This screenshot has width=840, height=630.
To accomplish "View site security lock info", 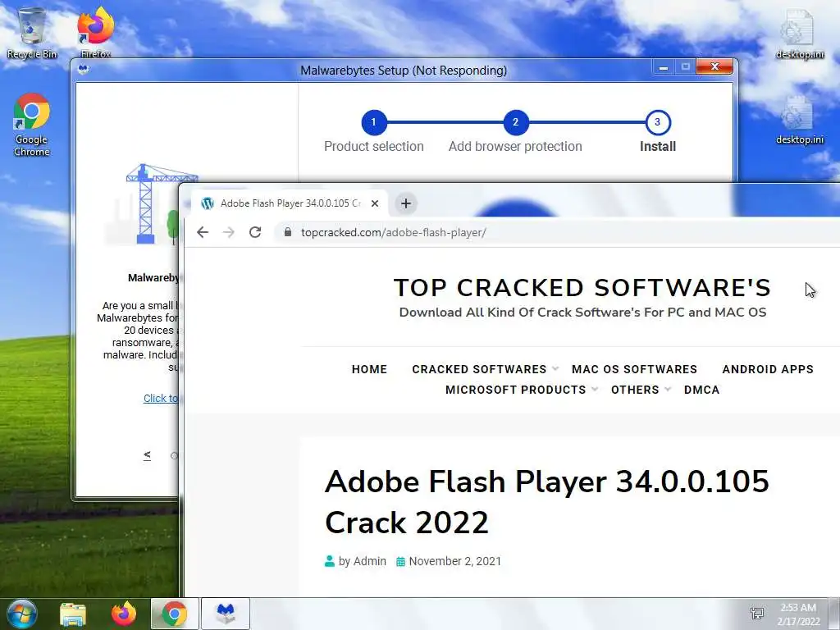I will coord(288,232).
